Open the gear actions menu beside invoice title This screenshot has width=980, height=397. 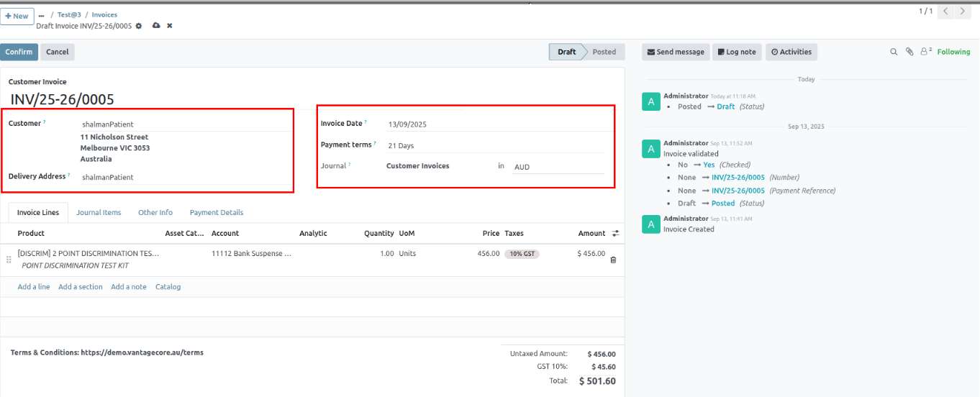[139, 26]
